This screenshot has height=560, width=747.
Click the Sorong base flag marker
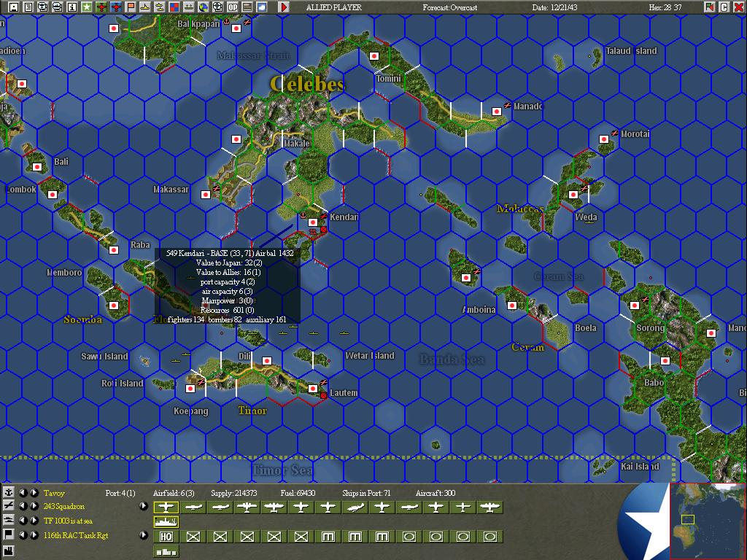[x=635, y=306]
